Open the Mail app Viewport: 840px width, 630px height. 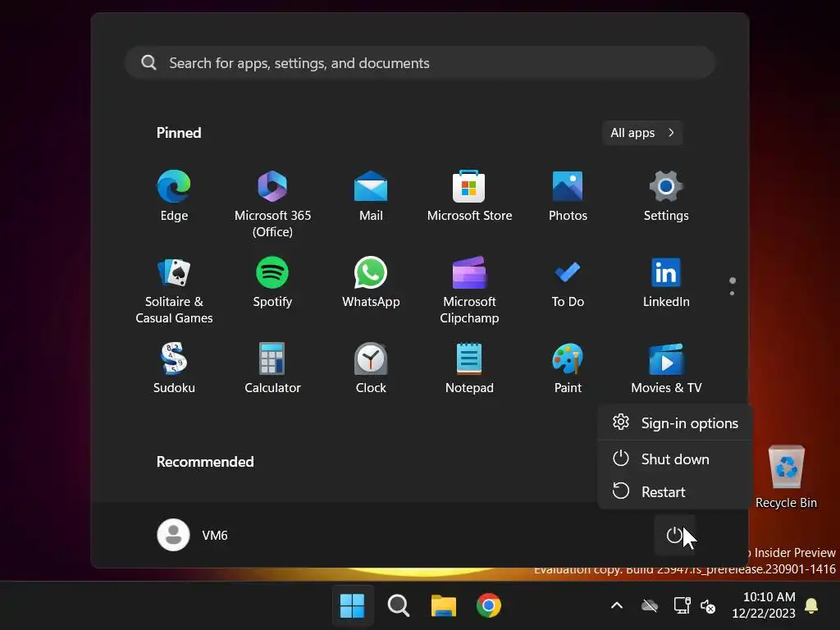(x=371, y=195)
